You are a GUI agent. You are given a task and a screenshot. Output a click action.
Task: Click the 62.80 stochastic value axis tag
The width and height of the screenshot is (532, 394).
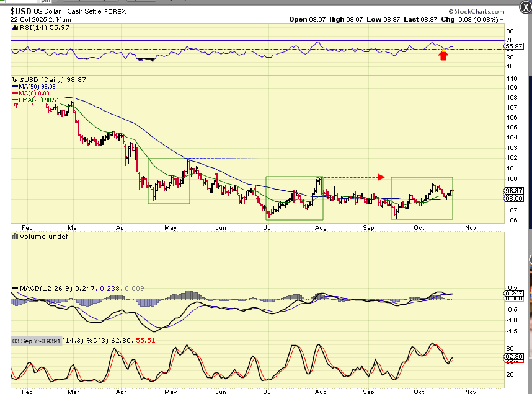[515, 357]
